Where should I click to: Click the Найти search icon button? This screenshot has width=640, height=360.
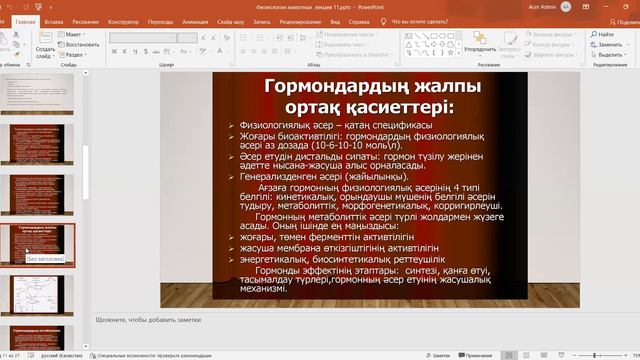pos(602,34)
